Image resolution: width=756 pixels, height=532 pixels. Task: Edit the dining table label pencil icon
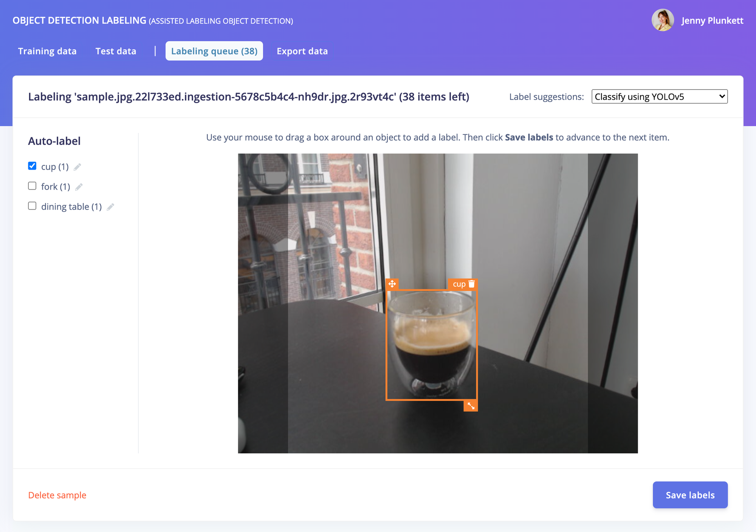110,207
